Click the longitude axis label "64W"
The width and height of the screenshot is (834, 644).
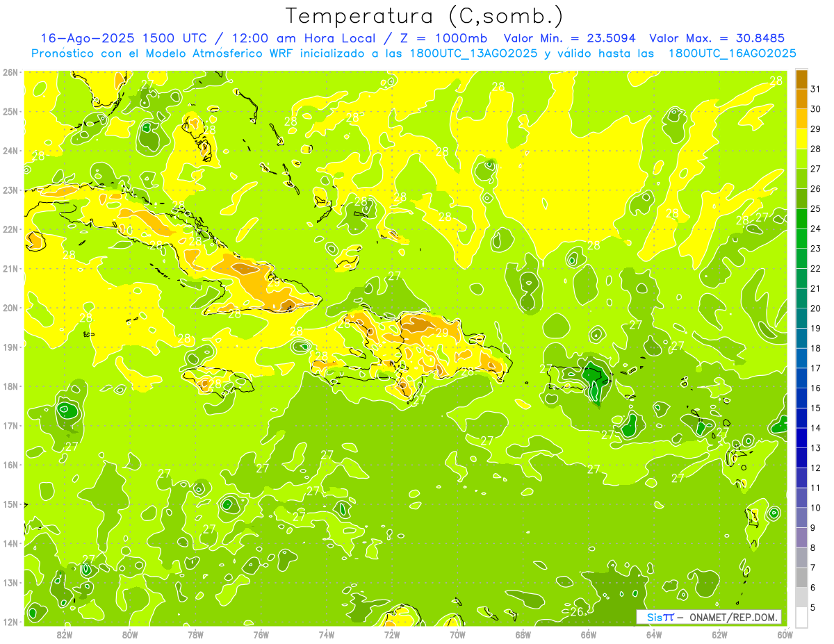(x=653, y=634)
